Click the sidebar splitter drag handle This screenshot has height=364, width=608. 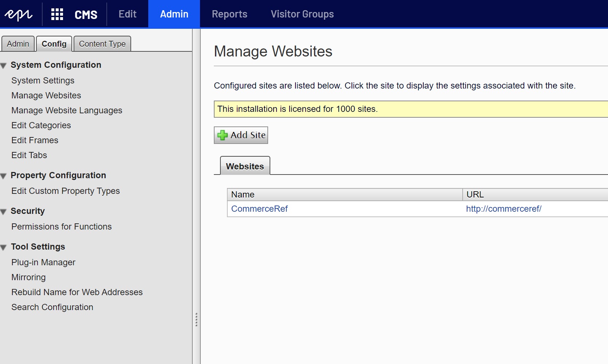click(x=196, y=320)
